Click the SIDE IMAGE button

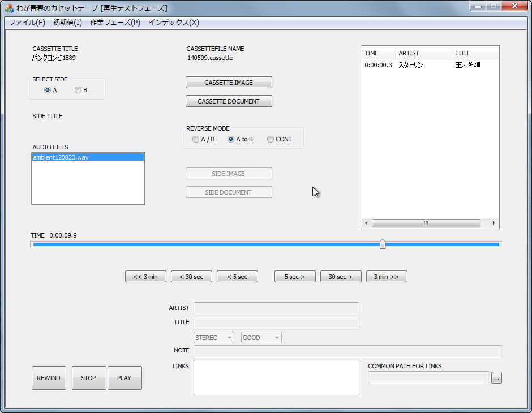229,174
